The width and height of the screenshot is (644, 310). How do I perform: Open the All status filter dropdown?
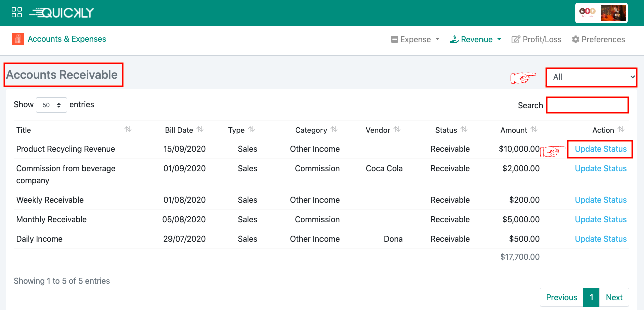click(591, 77)
